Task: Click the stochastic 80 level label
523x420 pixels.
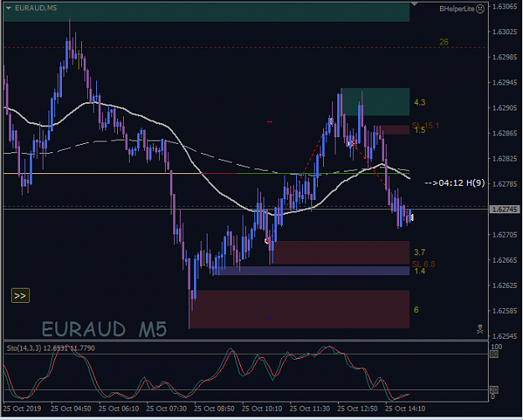Action: (494, 354)
